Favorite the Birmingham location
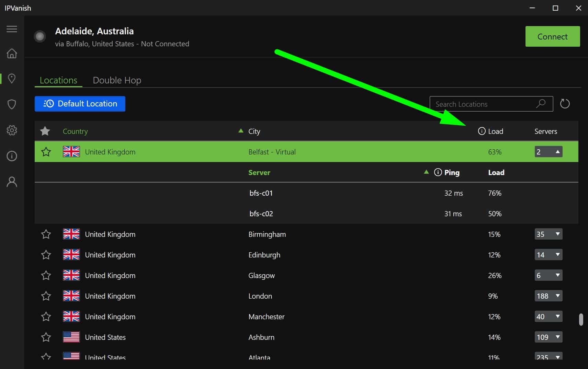Screen dimensions: 588x369 (46, 234)
